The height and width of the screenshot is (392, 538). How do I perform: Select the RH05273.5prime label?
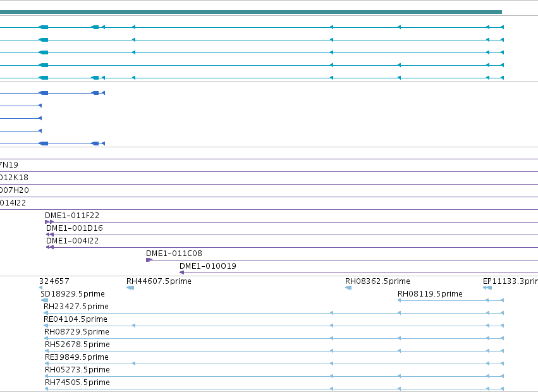(x=77, y=370)
